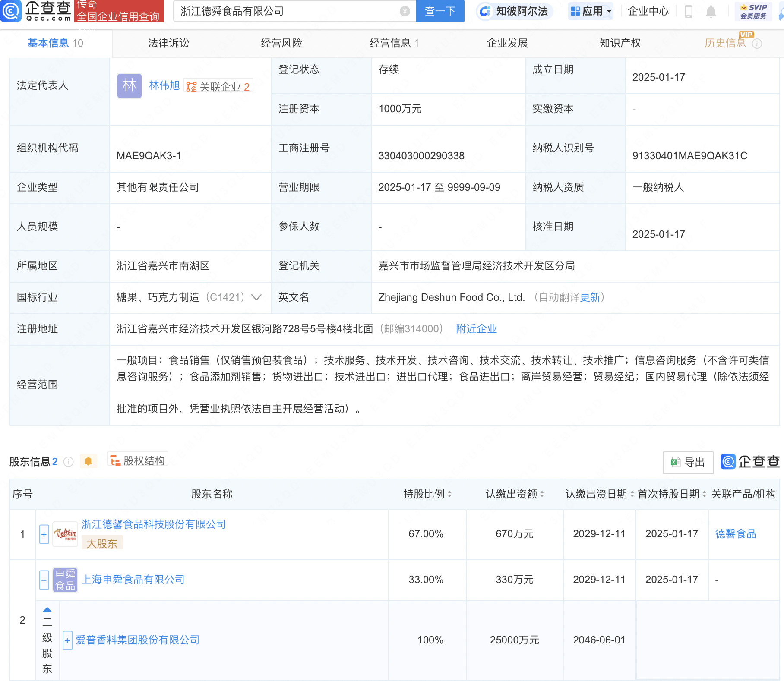Expand 爱普香料集团股份有限公司 row

coord(67,640)
